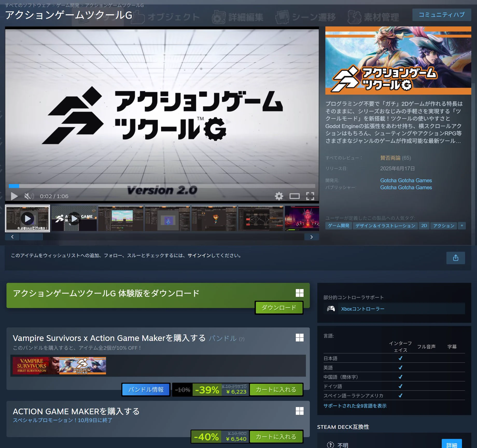The height and width of the screenshot is (448, 477).
Task: Click the green ダウンロード demo button
Action: [279, 308]
